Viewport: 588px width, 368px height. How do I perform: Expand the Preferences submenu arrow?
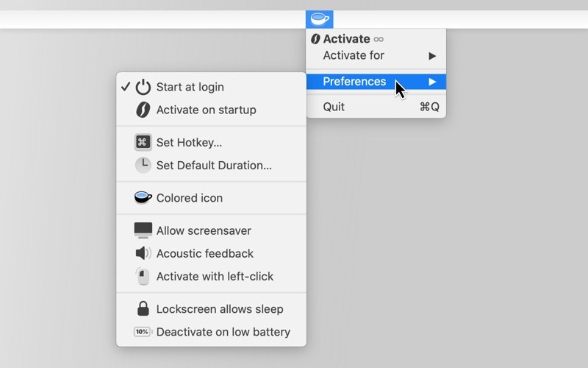point(433,82)
